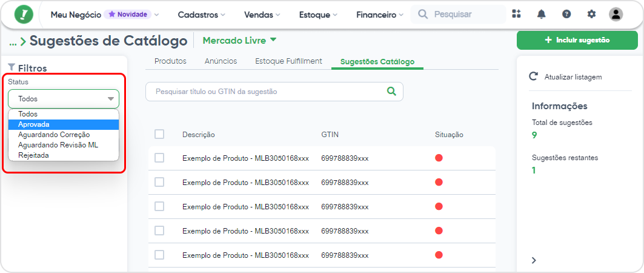The height and width of the screenshot is (273, 644).
Task: Expand Meu Negócio menu
Action: (105, 15)
